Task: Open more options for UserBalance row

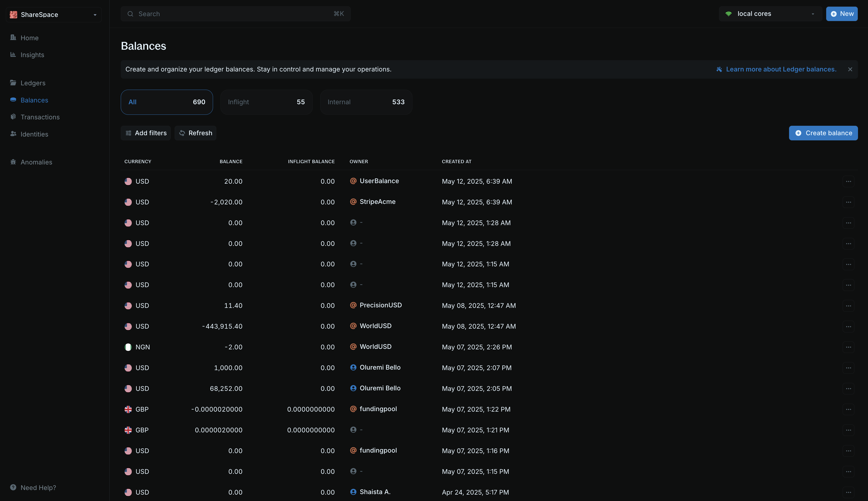Action: click(848, 181)
